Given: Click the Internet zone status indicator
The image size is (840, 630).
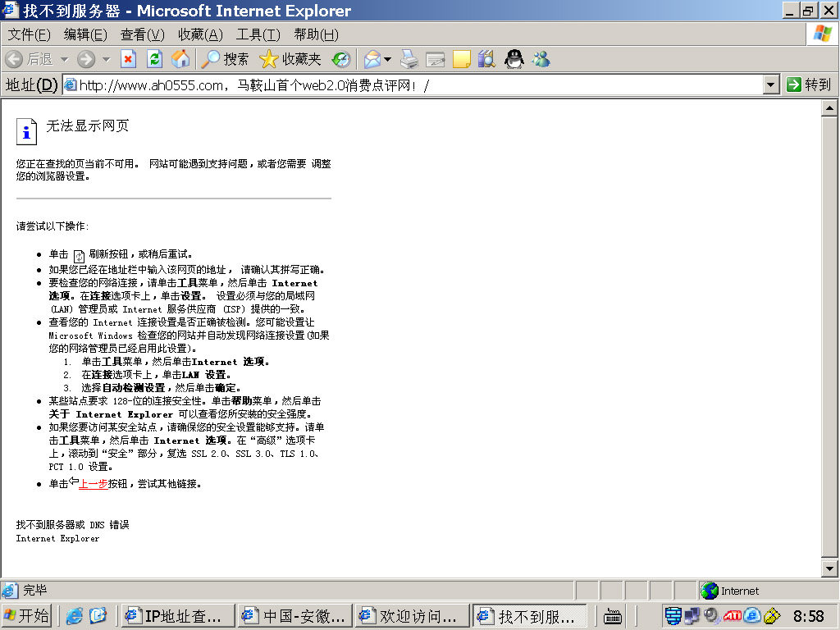Looking at the screenshot, I should 729,591.
